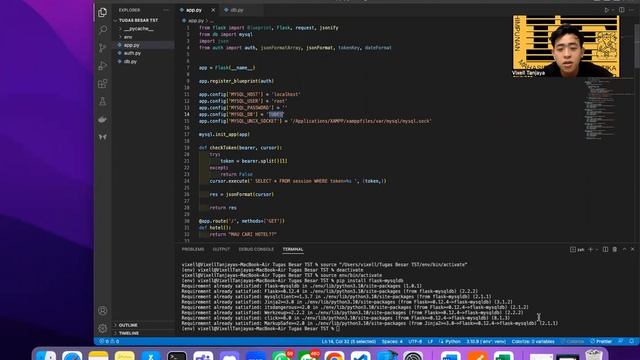Open the Accounts menu icon
The width and height of the screenshot is (640, 360).
[102, 311]
